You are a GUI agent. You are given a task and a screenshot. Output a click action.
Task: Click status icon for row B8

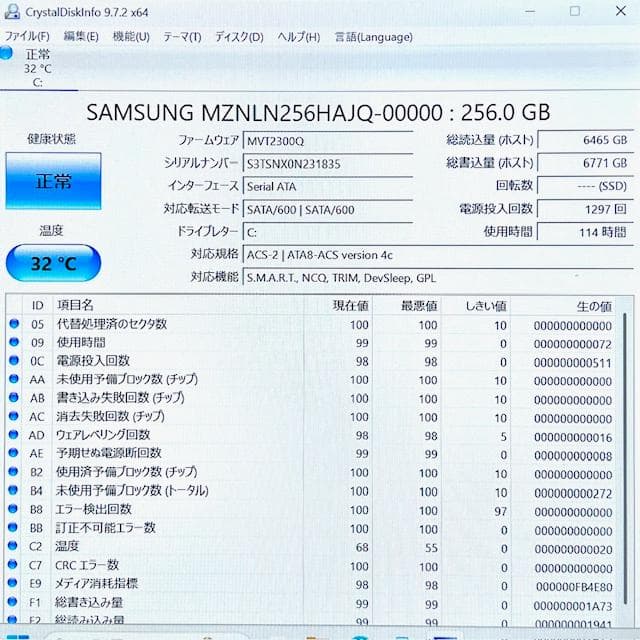[13, 509]
